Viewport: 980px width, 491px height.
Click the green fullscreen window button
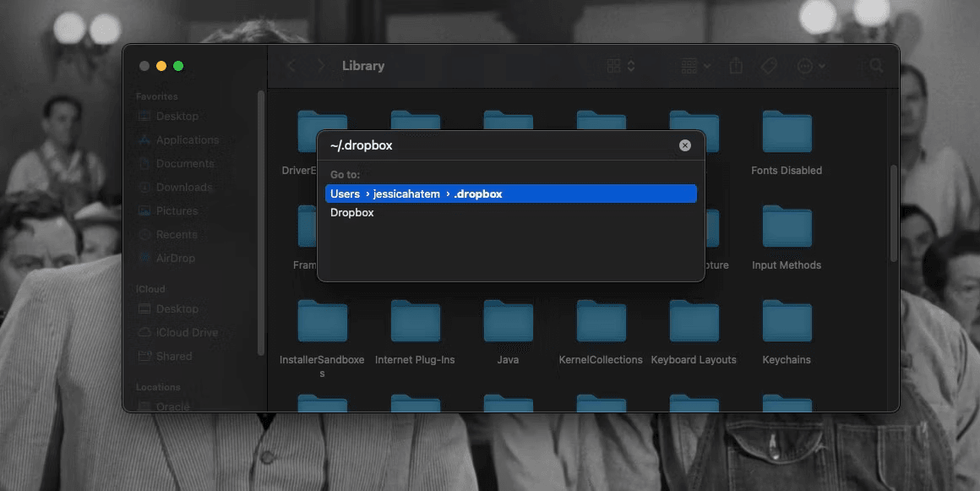point(178,66)
